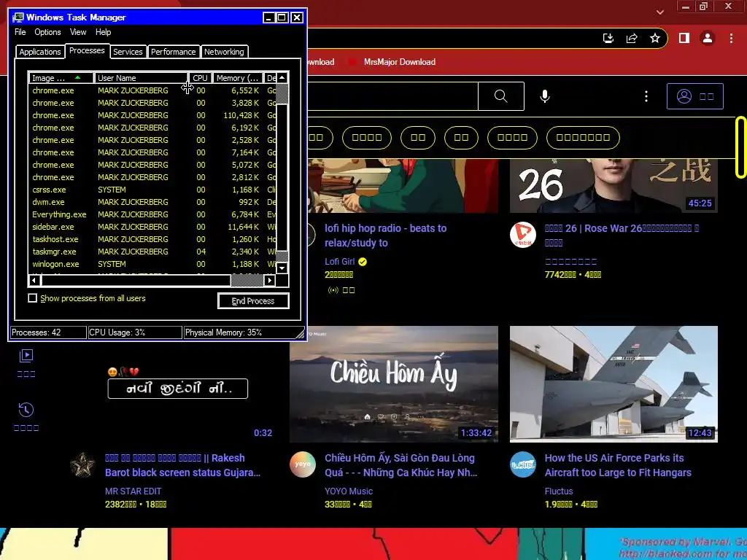Sort processes by User Name column

point(141,78)
